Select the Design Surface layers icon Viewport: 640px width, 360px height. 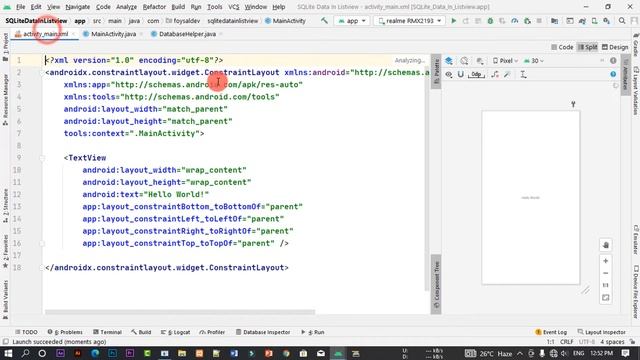(x=449, y=61)
